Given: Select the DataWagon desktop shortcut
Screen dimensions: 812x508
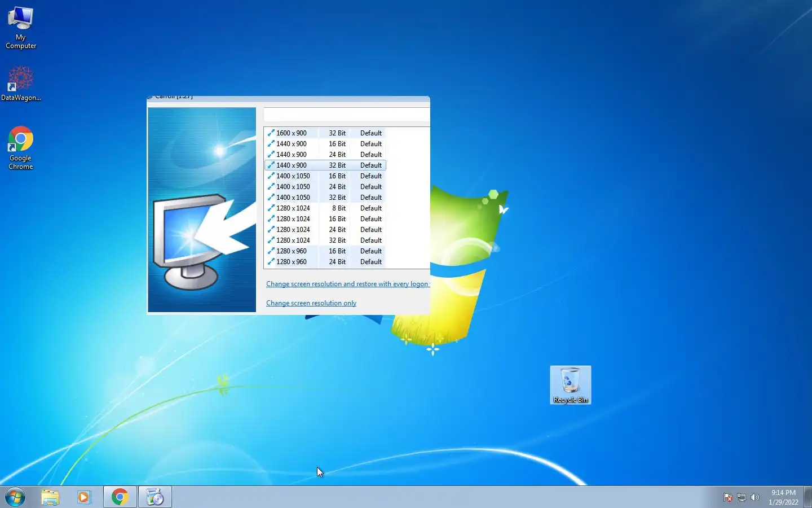Looking at the screenshot, I should (x=21, y=84).
